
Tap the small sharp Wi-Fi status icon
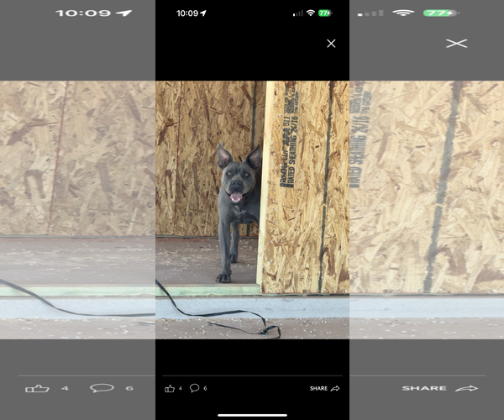point(310,13)
